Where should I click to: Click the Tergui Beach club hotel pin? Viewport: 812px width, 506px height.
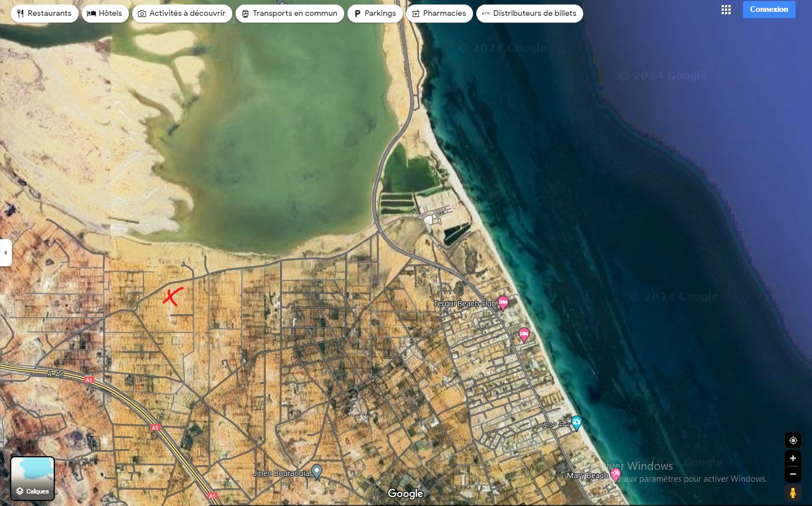503,302
